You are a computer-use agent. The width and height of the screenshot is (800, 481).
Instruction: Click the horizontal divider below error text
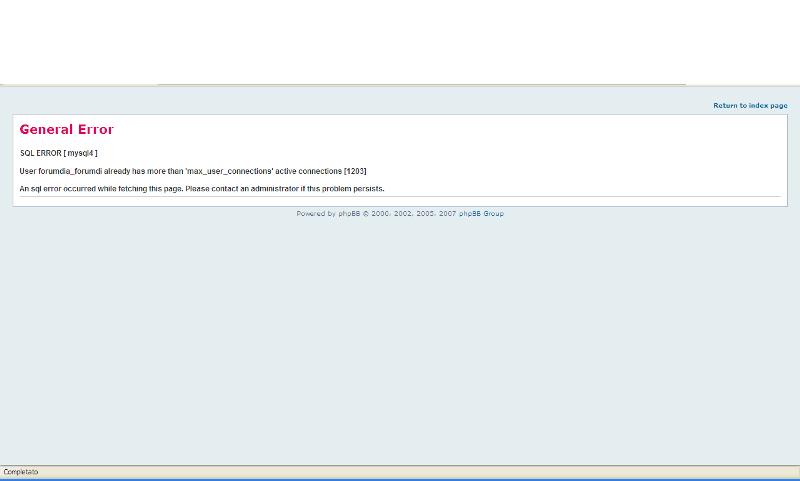(400, 197)
